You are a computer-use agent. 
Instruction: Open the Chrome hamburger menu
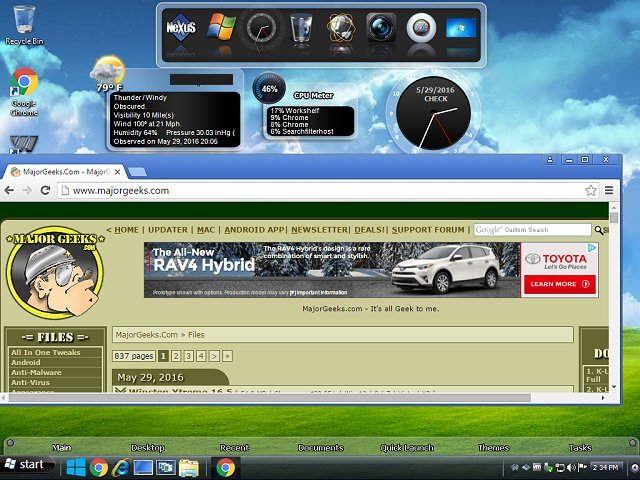(608, 190)
